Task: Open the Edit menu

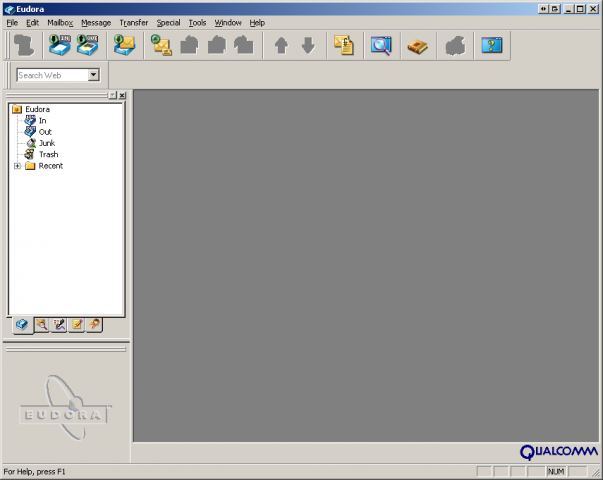Action: (x=32, y=23)
